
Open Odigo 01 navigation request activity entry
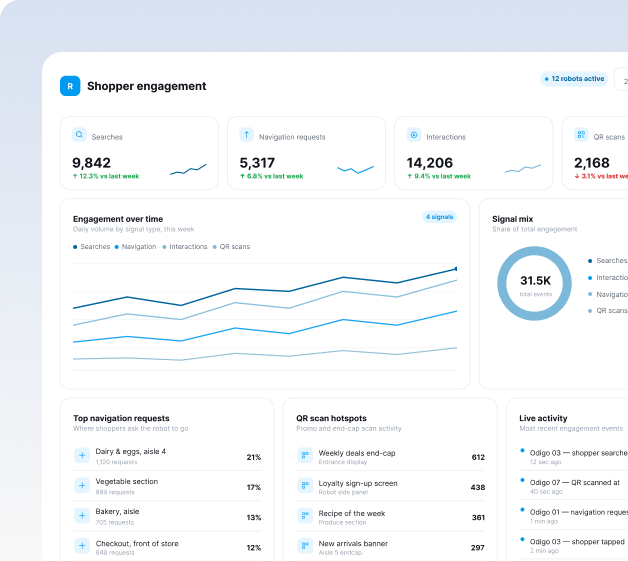click(574, 516)
